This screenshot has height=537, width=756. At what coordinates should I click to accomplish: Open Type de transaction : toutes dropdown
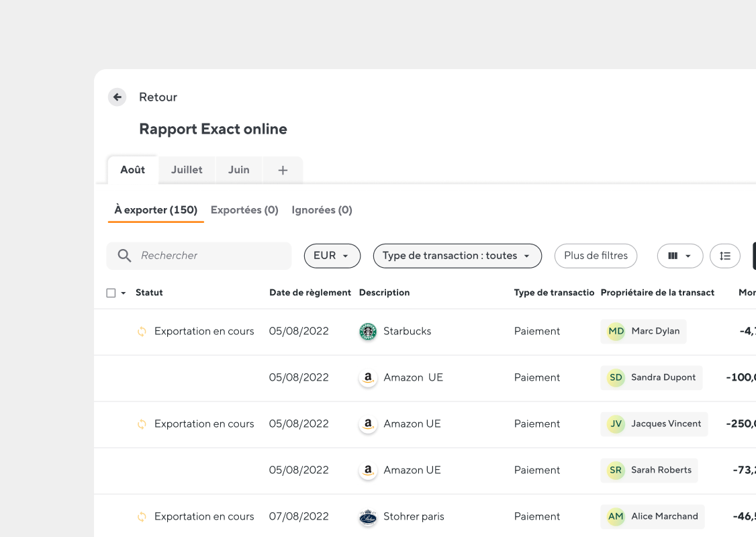point(457,256)
